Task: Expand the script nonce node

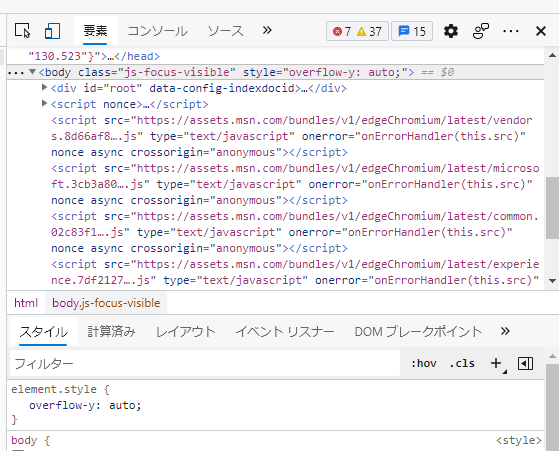Action: pos(44,103)
